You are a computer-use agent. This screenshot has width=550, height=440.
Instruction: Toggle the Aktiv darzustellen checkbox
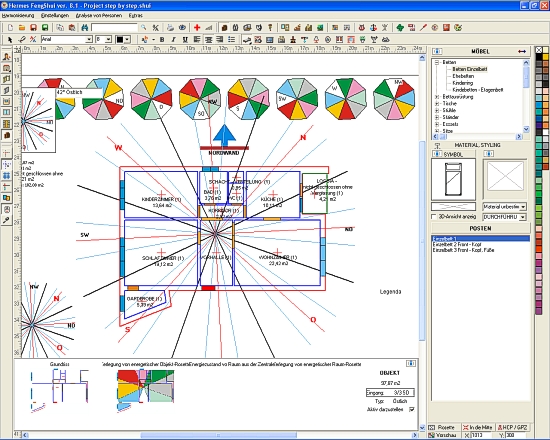click(x=411, y=409)
